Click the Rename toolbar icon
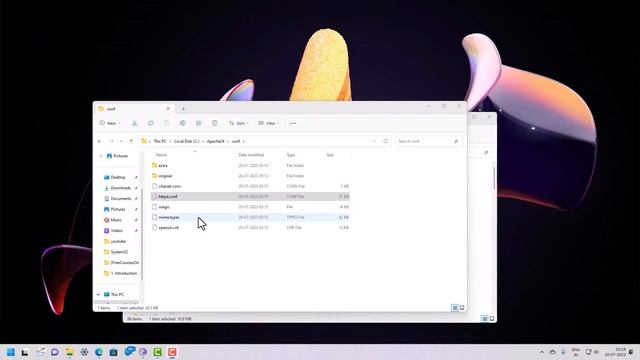This screenshot has width=640, height=360. (x=182, y=123)
